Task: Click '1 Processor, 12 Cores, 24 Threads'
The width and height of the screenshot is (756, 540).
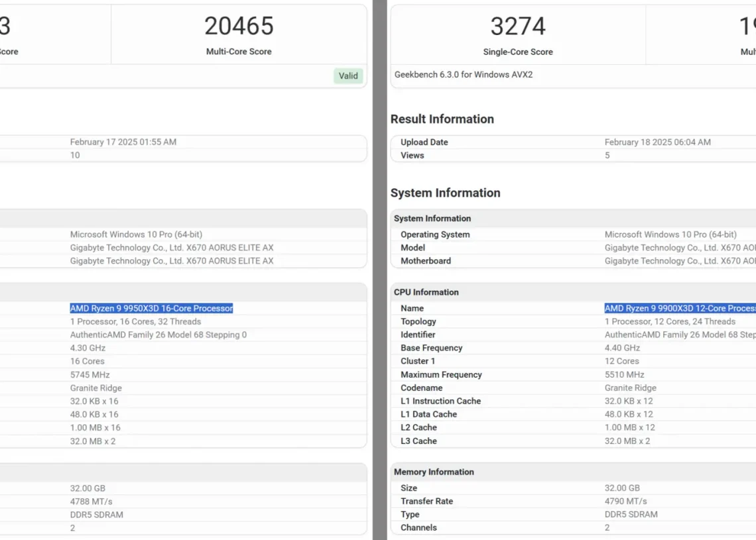Action: coord(670,321)
